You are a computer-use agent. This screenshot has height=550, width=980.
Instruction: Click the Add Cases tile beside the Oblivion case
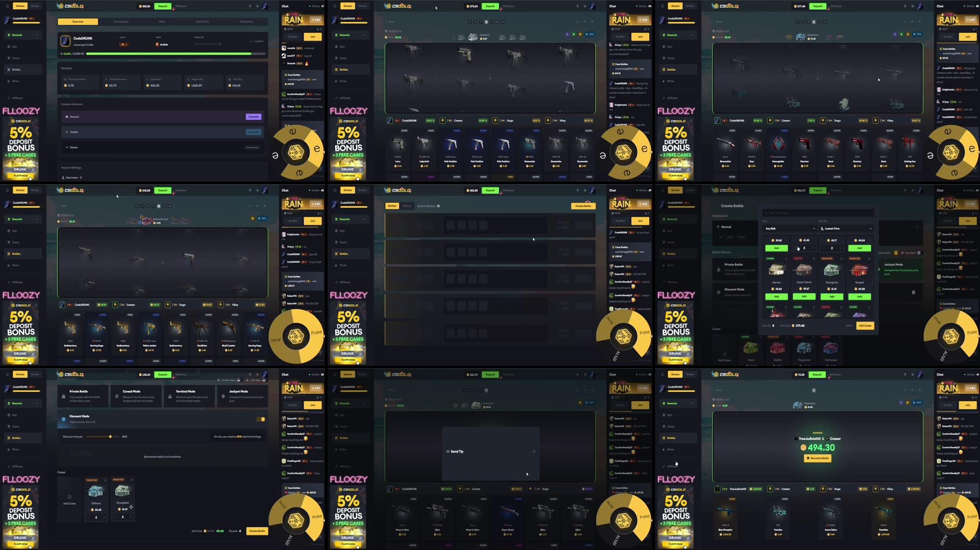point(70,499)
